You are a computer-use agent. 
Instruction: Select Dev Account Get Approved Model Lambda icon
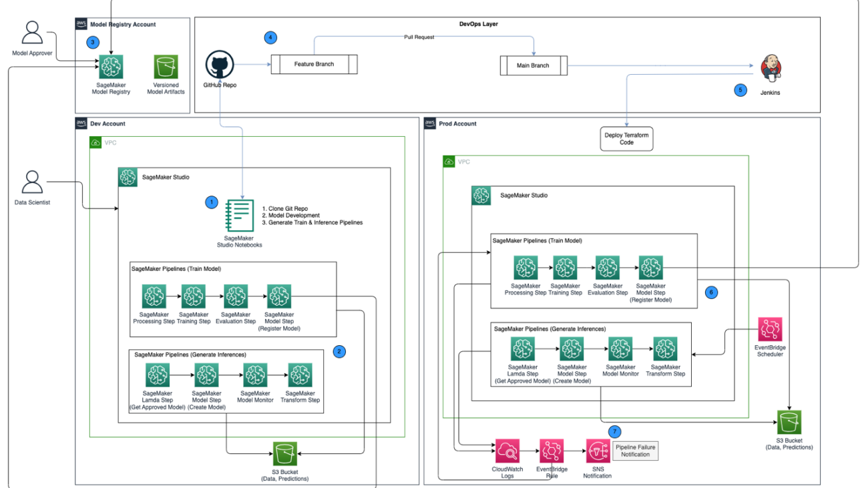(158, 376)
